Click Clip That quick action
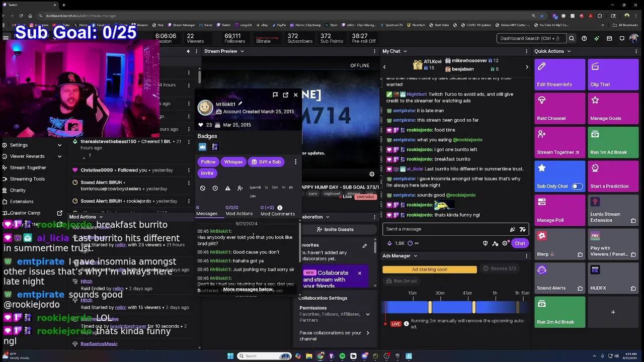The image size is (644, 362). pyautogui.click(x=613, y=75)
